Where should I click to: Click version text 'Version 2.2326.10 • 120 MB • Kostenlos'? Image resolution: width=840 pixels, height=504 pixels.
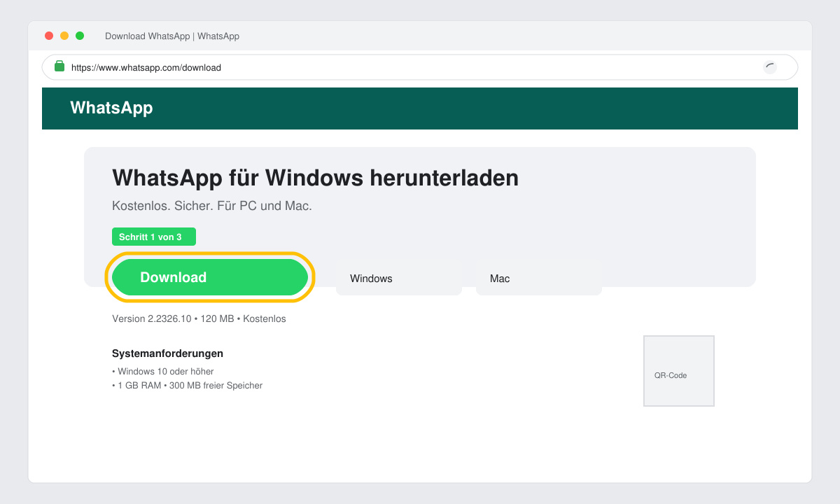tap(199, 318)
